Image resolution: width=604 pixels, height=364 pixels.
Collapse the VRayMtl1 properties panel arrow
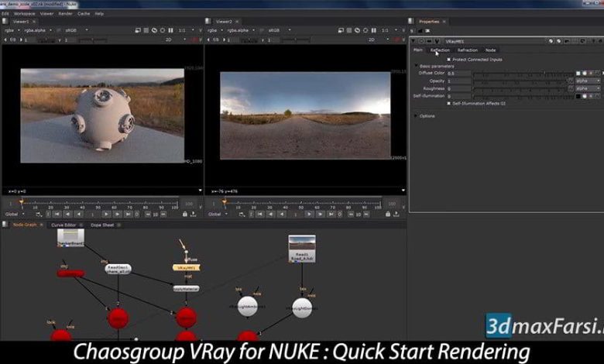414,41
